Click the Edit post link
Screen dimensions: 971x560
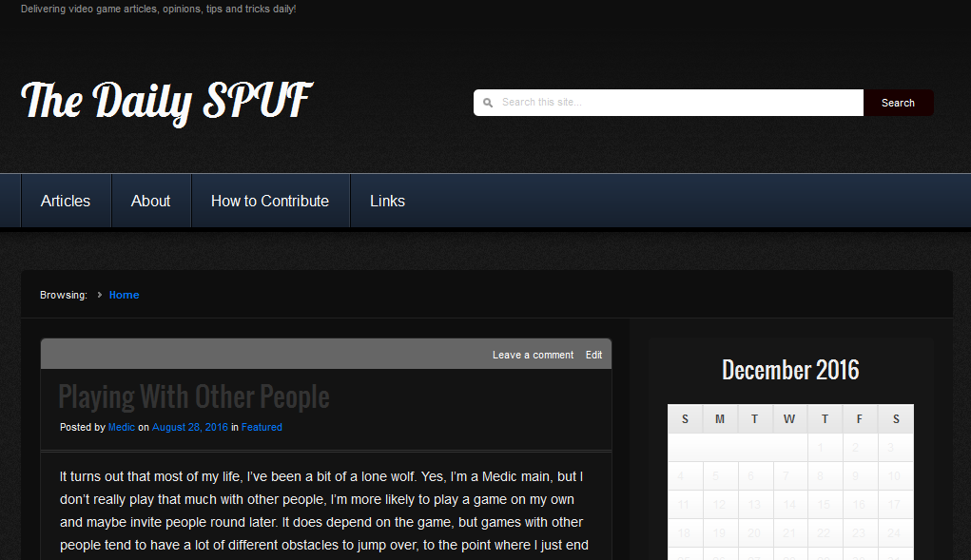(593, 356)
